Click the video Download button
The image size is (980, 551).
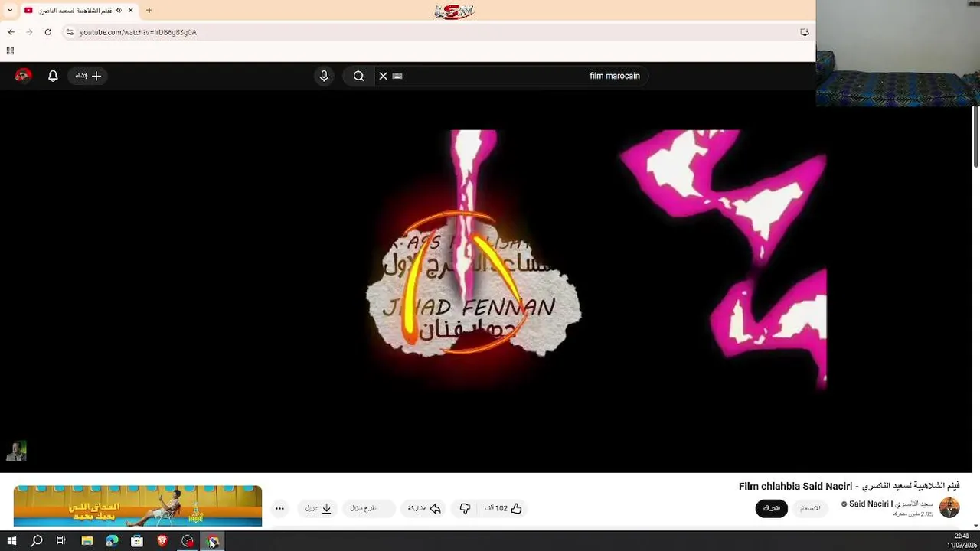click(318, 508)
